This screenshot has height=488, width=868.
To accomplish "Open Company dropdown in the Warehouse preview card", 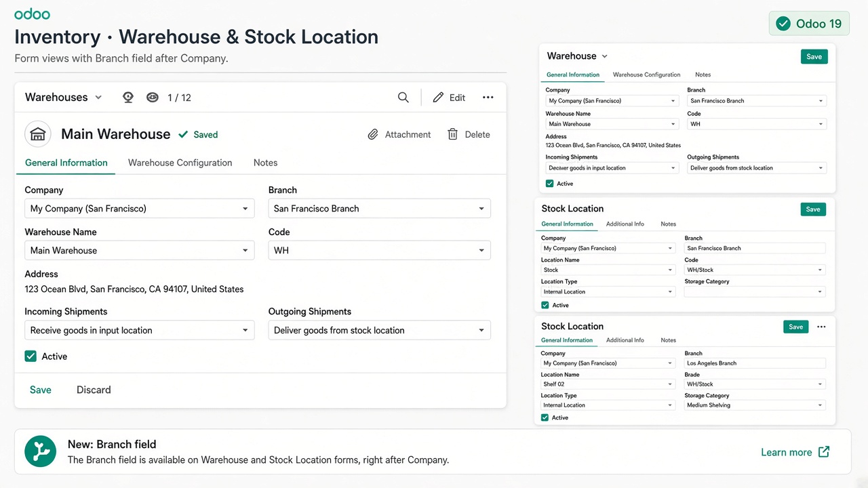I will click(x=612, y=101).
